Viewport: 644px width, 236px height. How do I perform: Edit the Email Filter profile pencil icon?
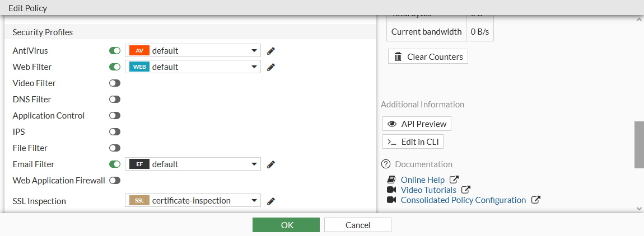tap(271, 164)
